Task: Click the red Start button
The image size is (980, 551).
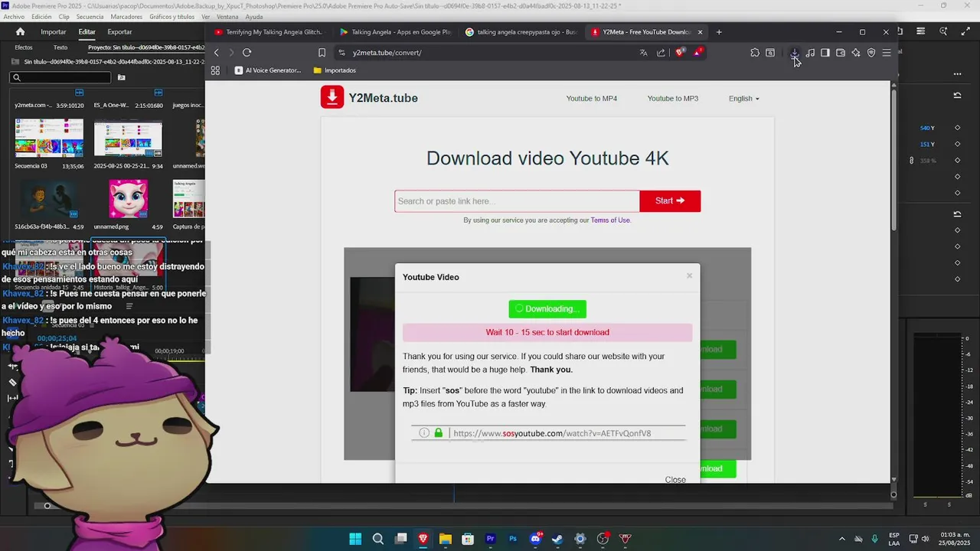Action: (x=670, y=201)
